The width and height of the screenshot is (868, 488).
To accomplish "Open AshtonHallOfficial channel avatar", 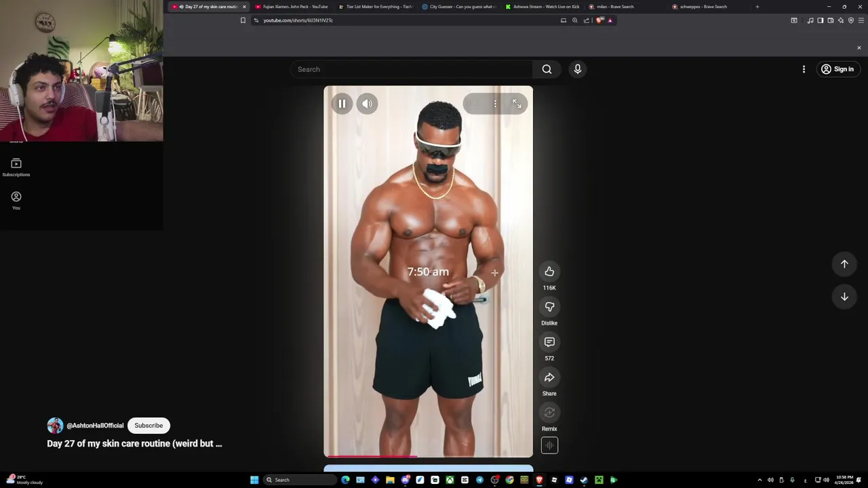I will pos(55,426).
